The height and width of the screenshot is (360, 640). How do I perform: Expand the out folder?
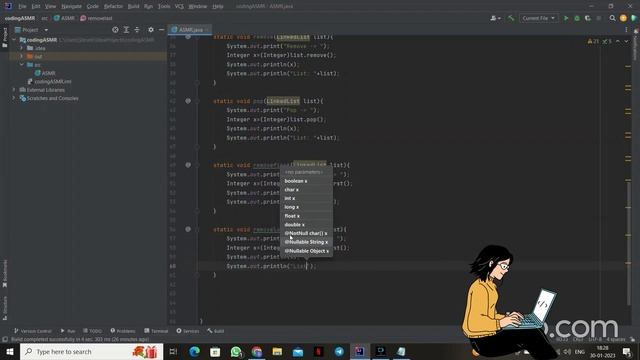(x=22, y=56)
